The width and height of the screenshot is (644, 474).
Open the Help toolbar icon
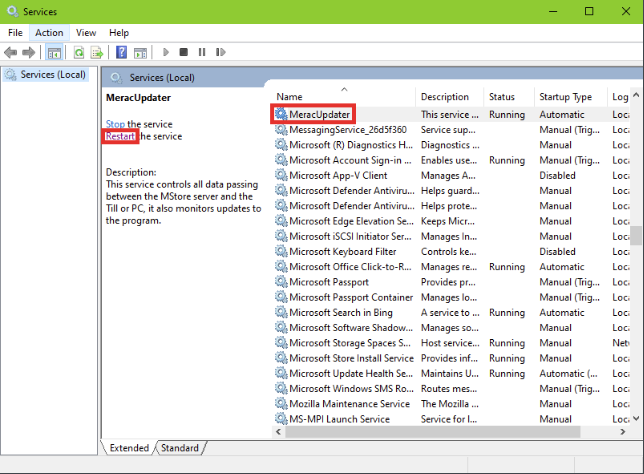[122, 52]
